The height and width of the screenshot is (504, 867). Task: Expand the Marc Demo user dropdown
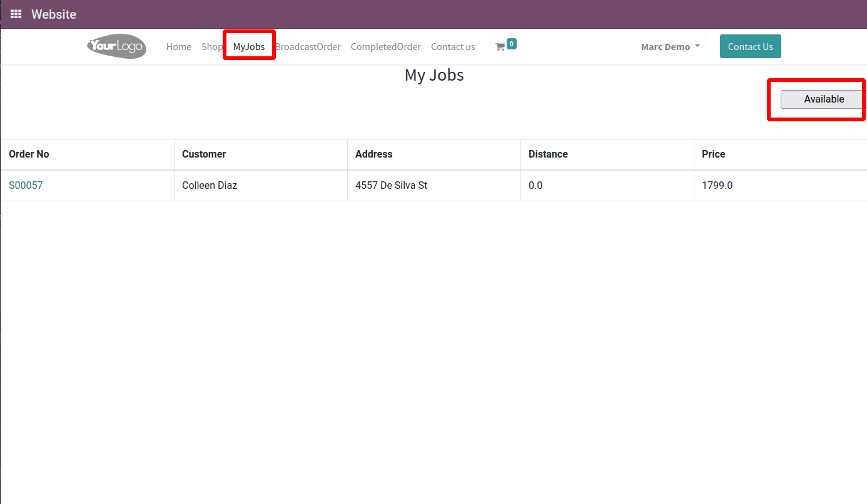[x=671, y=47]
